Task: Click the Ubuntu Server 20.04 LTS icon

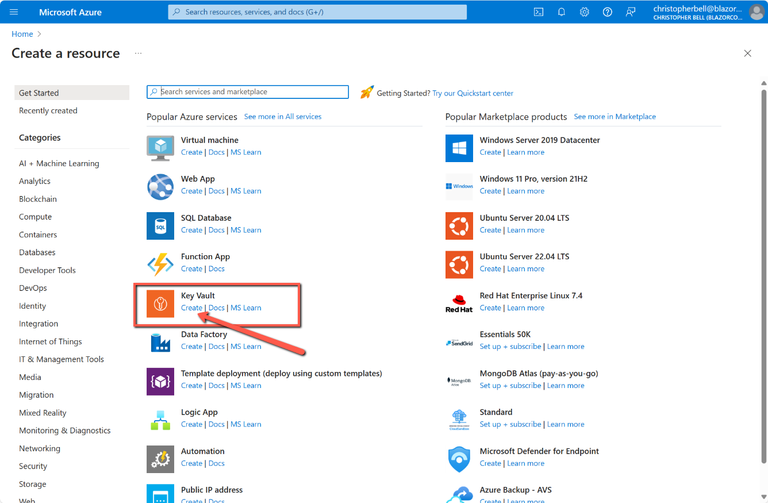Action: click(459, 225)
